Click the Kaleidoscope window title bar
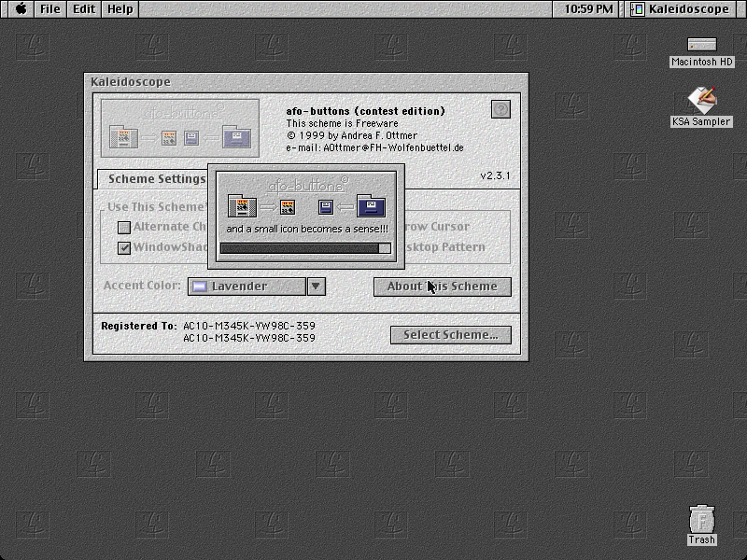 click(x=306, y=82)
